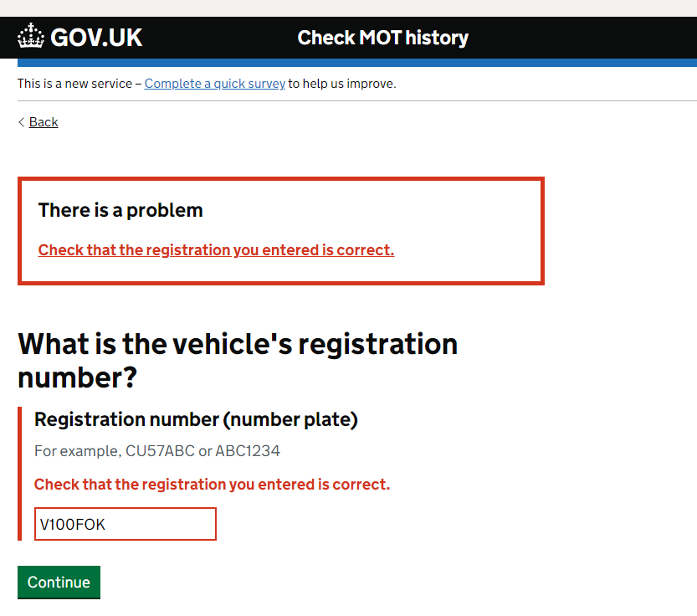
Task: Open the Complete a quick survey link
Action: [x=215, y=84]
